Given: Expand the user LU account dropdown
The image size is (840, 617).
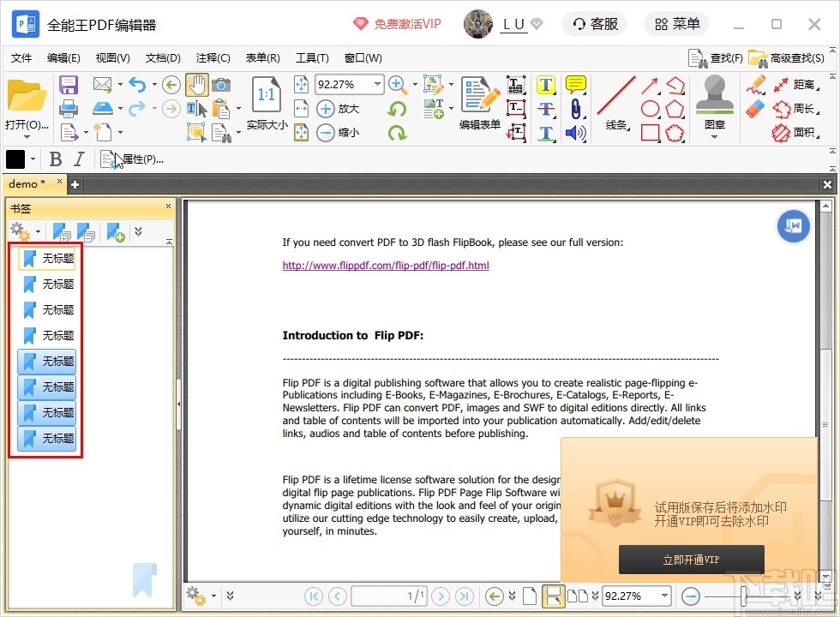Looking at the screenshot, I should (x=537, y=24).
